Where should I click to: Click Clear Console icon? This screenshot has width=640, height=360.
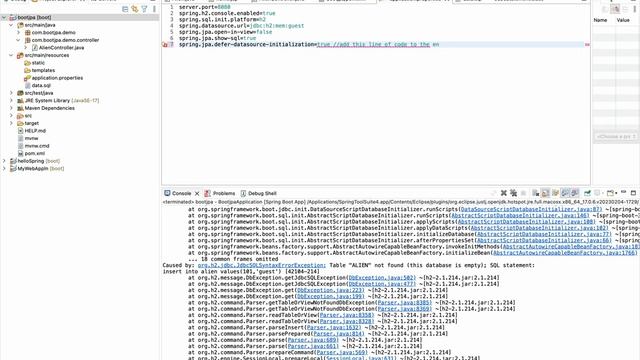coord(536,193)
